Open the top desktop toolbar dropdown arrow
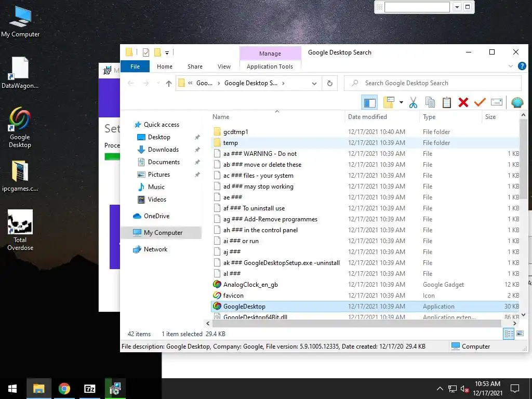The width and height of the screenshot is (532, 399). (457, 7)
